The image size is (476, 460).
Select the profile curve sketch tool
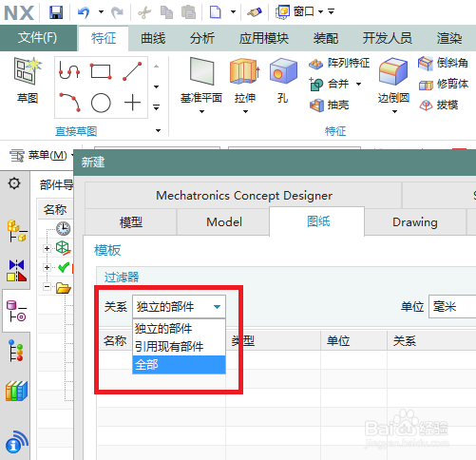pyautogui.click(x=69, y=70)
